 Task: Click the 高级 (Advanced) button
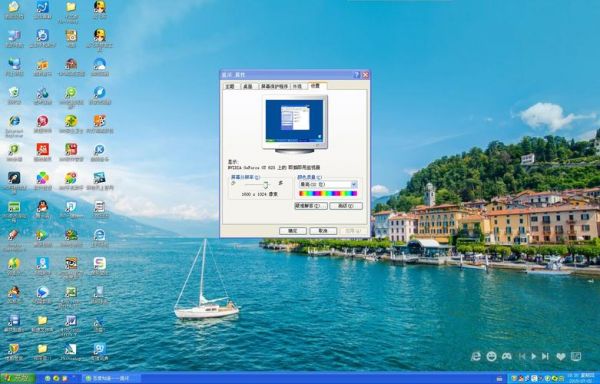point(346,206)
